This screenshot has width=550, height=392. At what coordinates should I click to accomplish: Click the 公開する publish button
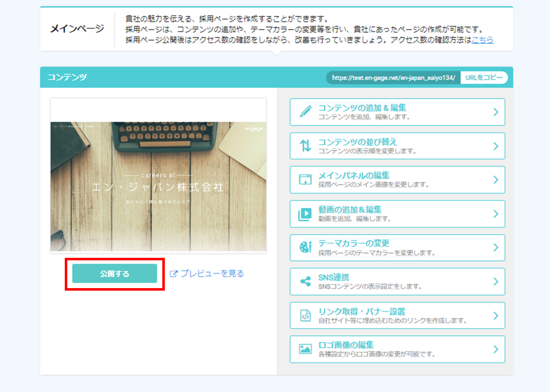pyautogui.click(x=114, y=274)
